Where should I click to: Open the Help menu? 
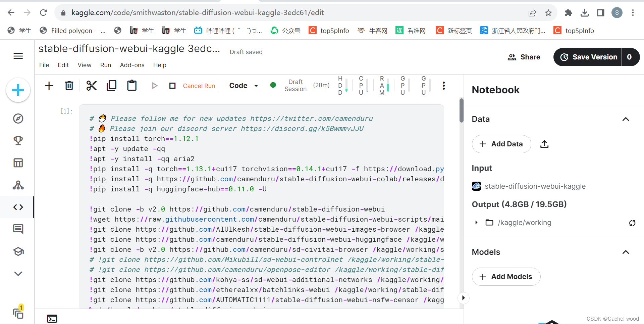pos(160,65)
